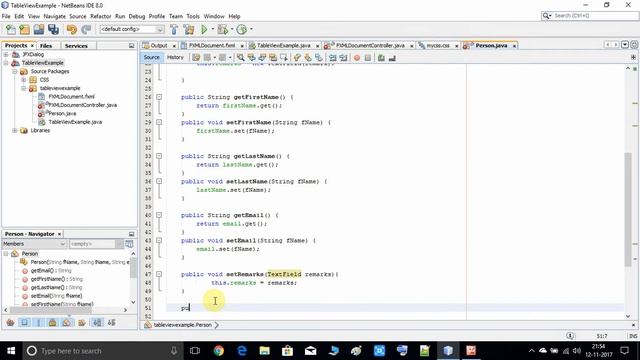
Task: Click the Open Project toolbar icon
Action: point(39,29)
